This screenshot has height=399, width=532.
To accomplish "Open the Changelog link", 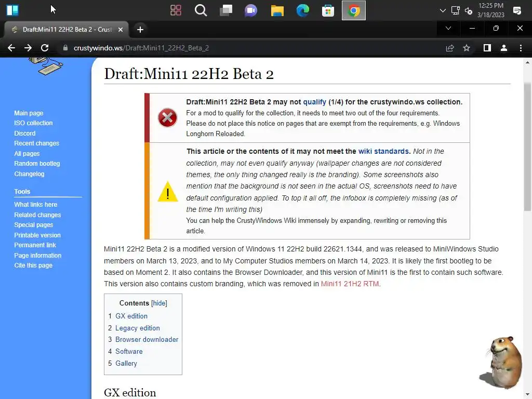I will point(29,174).
